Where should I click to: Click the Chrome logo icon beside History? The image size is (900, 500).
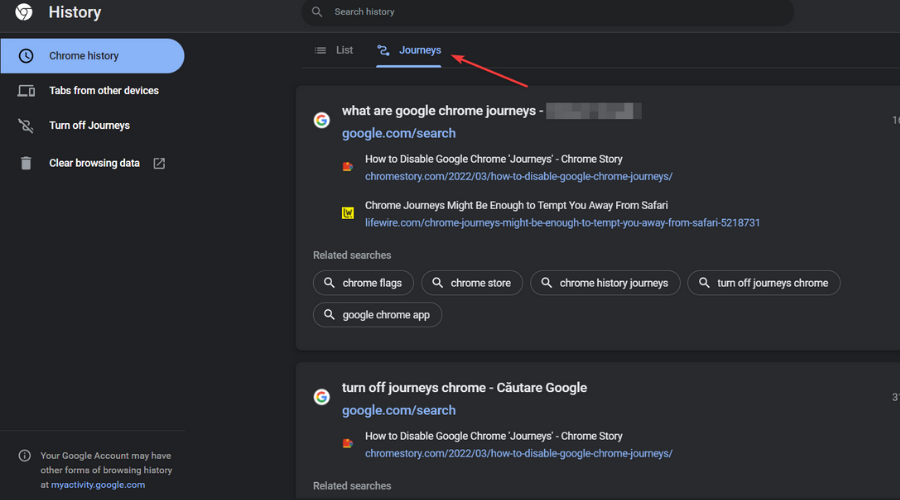[24, 12]
